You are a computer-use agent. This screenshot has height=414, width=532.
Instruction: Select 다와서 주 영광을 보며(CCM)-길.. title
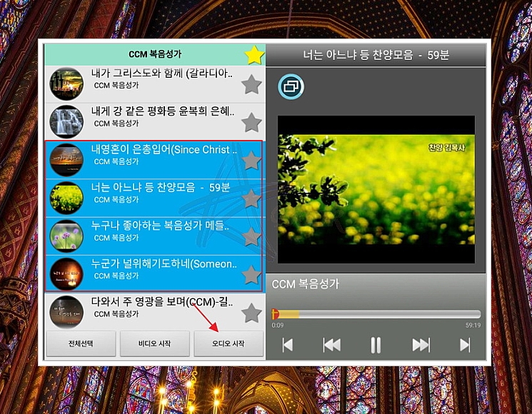click(x=162, y=302)
